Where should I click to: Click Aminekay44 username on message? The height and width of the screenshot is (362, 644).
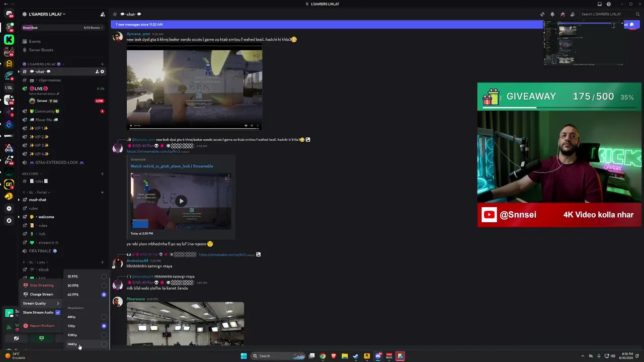137,260
